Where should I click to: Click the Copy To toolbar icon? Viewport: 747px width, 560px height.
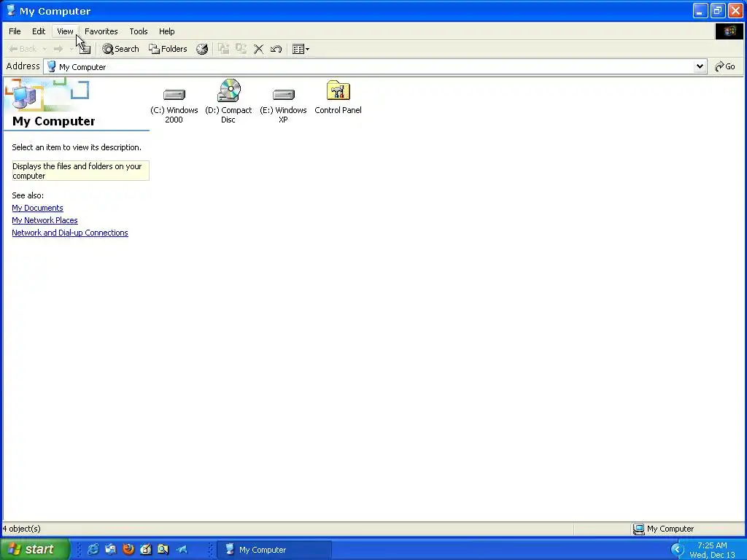(241, 49)
